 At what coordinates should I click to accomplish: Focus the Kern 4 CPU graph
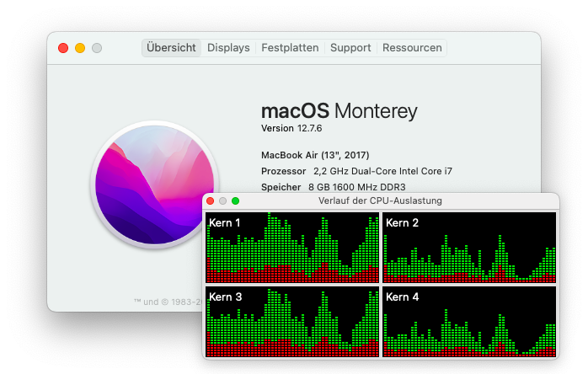point(469,322)
